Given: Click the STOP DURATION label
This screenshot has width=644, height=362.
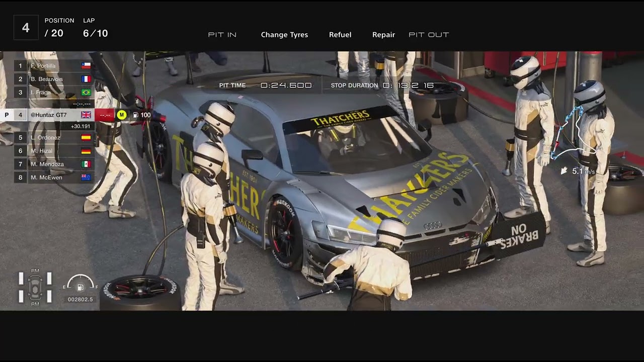Looking at the screenshot, I should click(354, 85).
